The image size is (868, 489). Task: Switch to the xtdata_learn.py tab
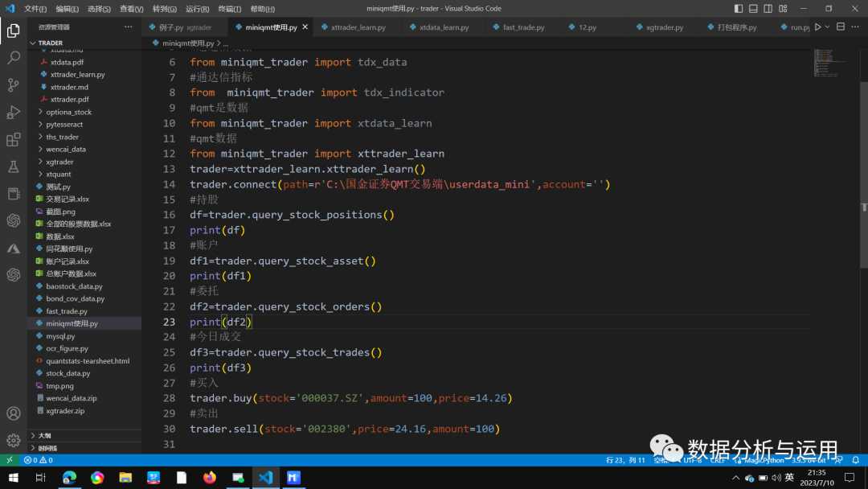pyautogui.click(x=444, y=27)
